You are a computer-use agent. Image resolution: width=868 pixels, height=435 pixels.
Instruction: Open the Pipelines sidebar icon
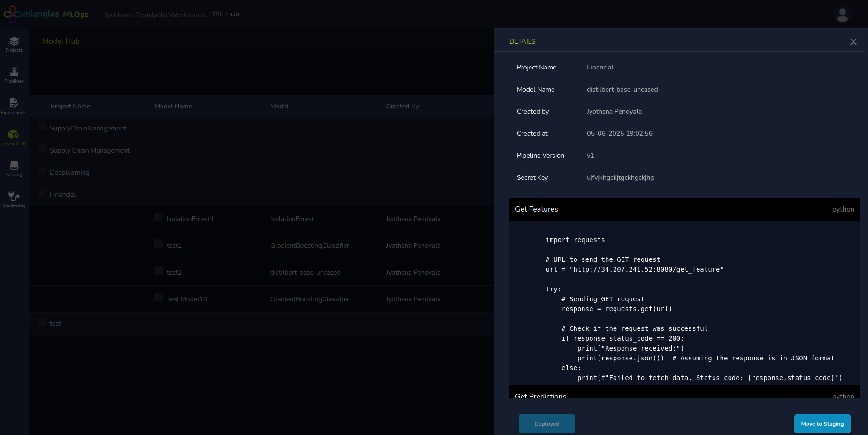coord(14,75)
